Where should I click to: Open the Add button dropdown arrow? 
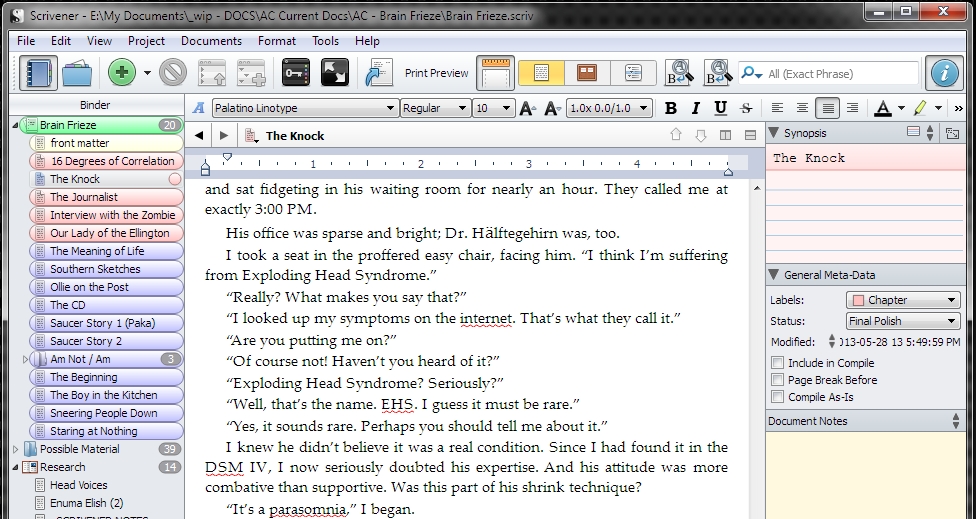(x=147, y=73)
